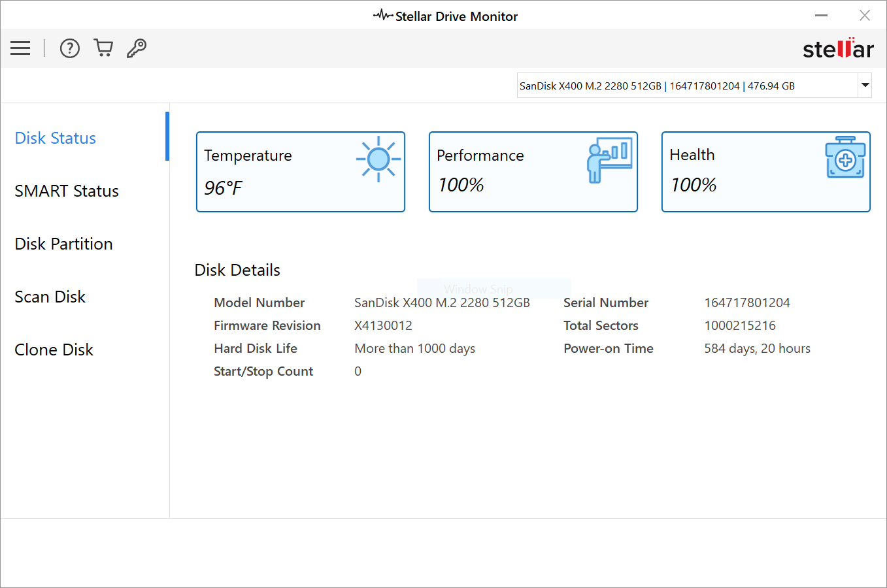The height and width of the screenshot is (588, 887).
Task: Select Disk Status in the sidebar
Action: coord(55,138)
